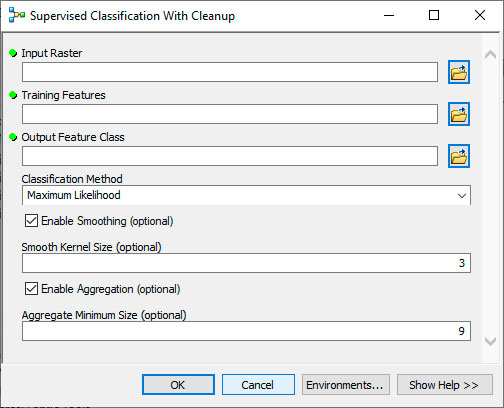Click the Classification Method label
The width and height of the screenshot is (504, 408).
[72, 179]
